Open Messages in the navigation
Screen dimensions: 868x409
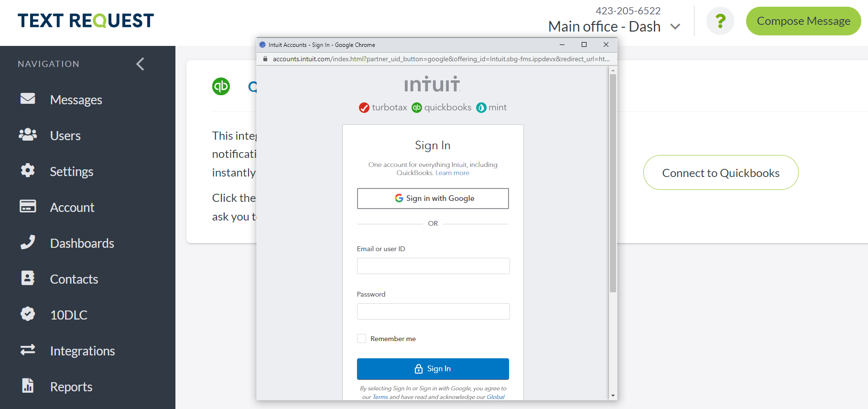76,99
